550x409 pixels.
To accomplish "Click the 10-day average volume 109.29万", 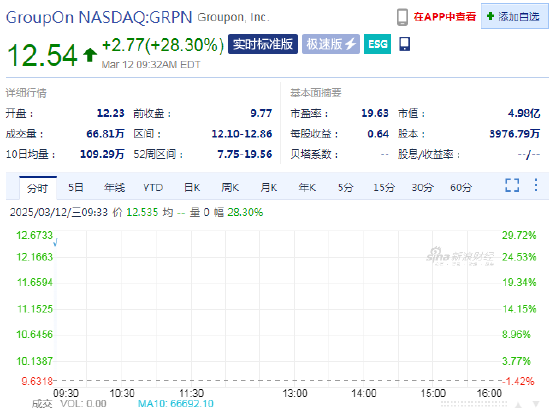I will (x=102, y=154).
